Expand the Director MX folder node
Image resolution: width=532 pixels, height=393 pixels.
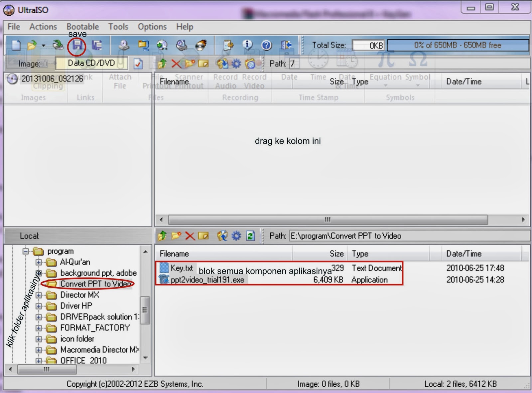point(39,295)
